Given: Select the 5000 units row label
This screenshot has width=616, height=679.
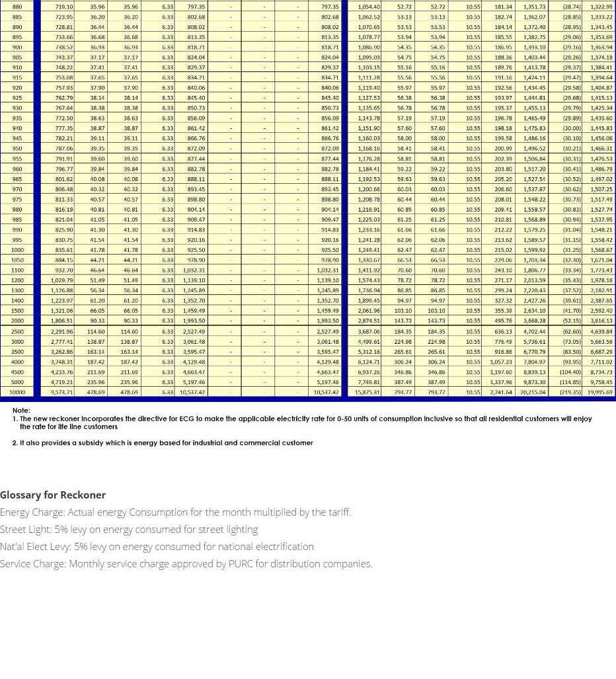Looking at the screenshot, I should [18, 382].
